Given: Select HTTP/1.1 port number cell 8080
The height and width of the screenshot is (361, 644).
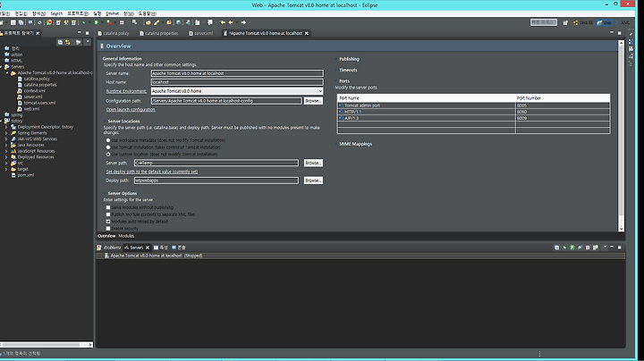Looking at the screenshot, I should point(563,112).
